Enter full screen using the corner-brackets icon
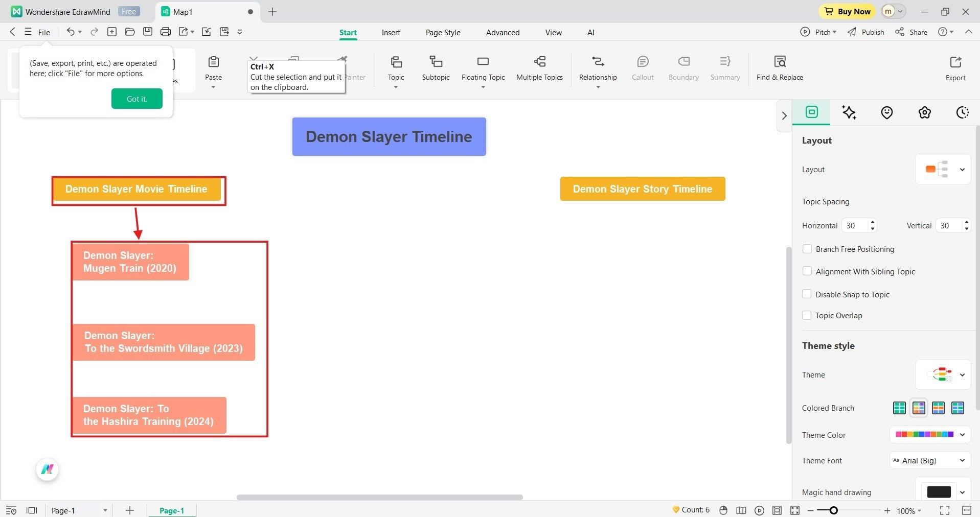This screenshot has width=980, height=517. (x=945, y=510)
